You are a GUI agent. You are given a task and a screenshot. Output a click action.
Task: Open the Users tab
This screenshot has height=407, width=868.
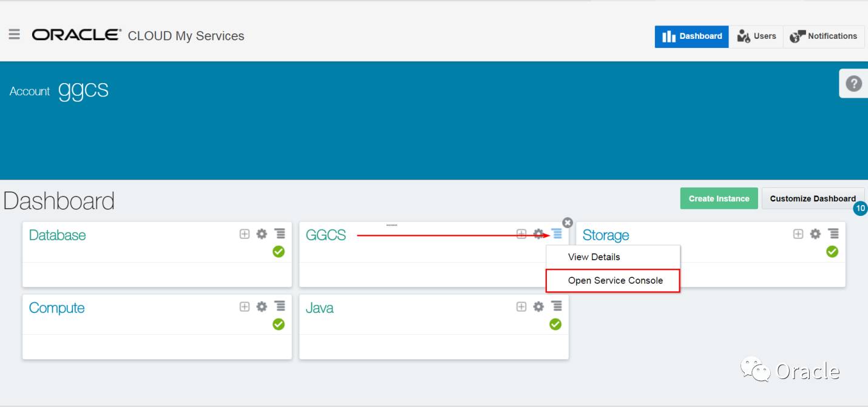coord(756,36)
